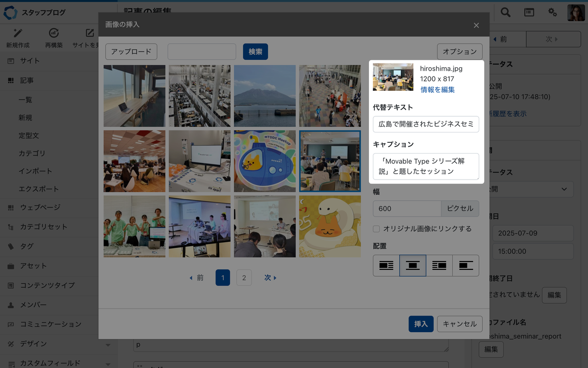Select the center alignment icon

(413, 265)
